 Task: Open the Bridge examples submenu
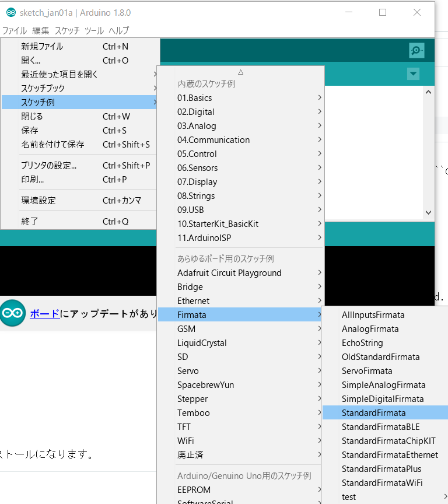240,287
